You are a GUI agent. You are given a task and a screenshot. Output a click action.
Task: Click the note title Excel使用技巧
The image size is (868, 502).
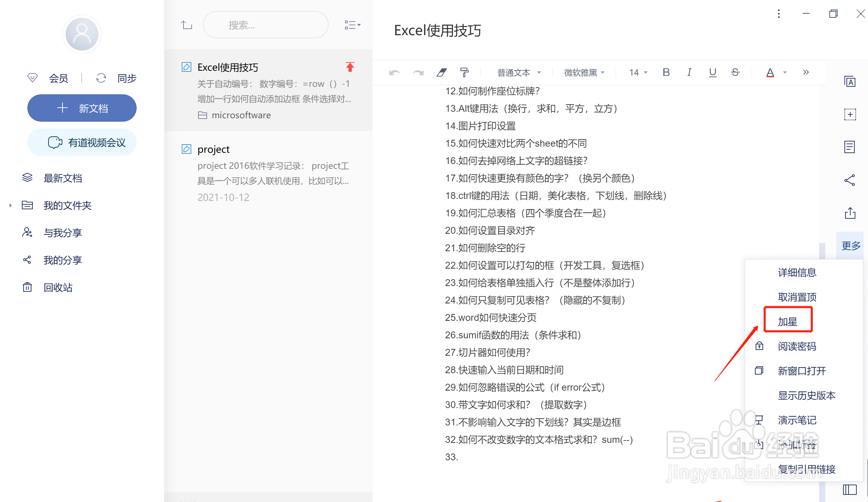coord(438,30)
